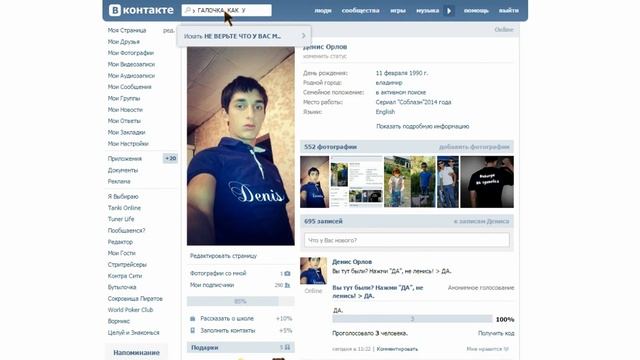Open Сокровища Пиратов app
The image size is (640, 360).
click(x=135, y=299)
